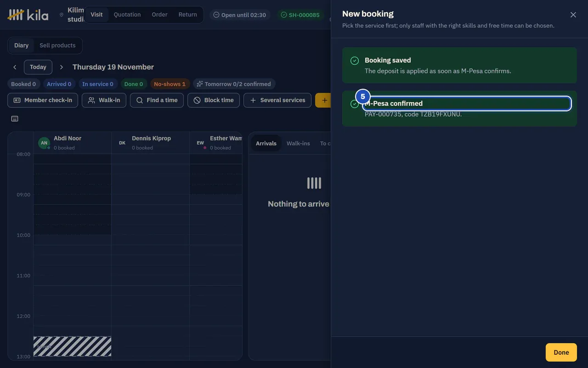Image resolution: width=588 pixels, height=368 pixels.
Task: Switch to the Diary view
Action: coord(21,46)
